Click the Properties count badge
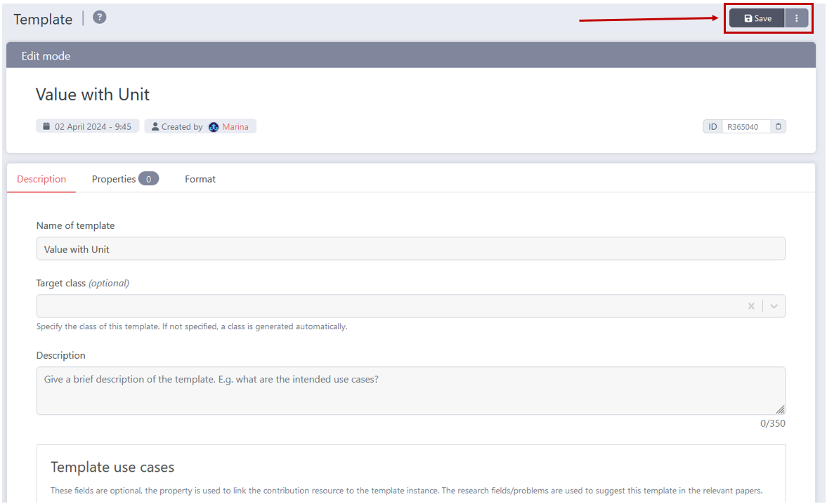 click(x=148, y=179)
